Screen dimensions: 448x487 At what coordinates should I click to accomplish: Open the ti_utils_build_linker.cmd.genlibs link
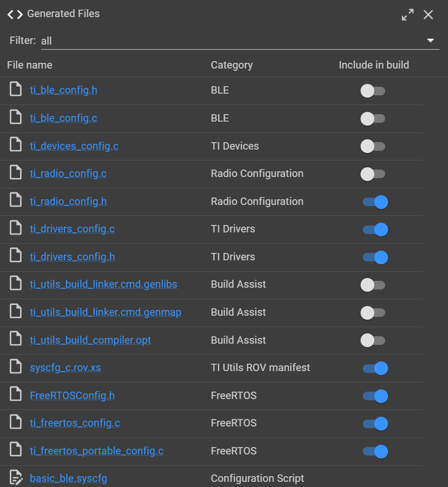103,284
